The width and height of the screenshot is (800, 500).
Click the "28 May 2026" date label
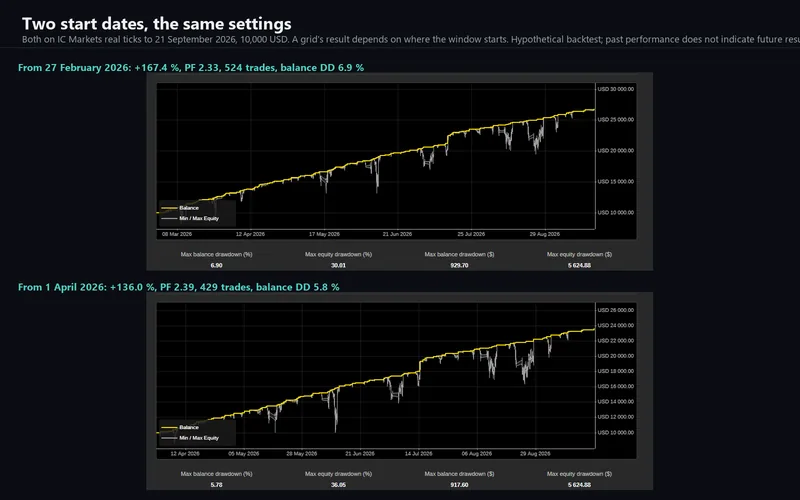302,454
